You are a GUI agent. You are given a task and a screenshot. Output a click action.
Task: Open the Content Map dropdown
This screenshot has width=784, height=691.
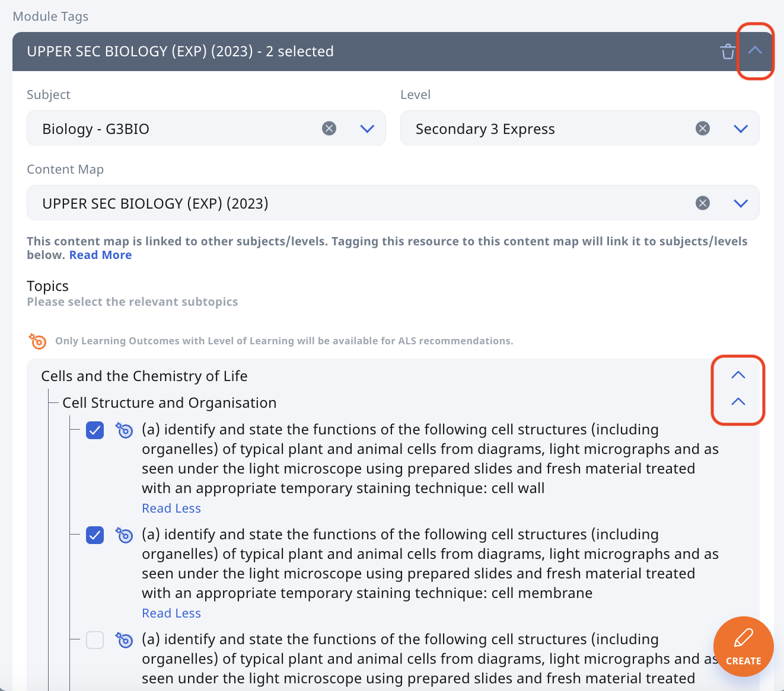(740, 203)
